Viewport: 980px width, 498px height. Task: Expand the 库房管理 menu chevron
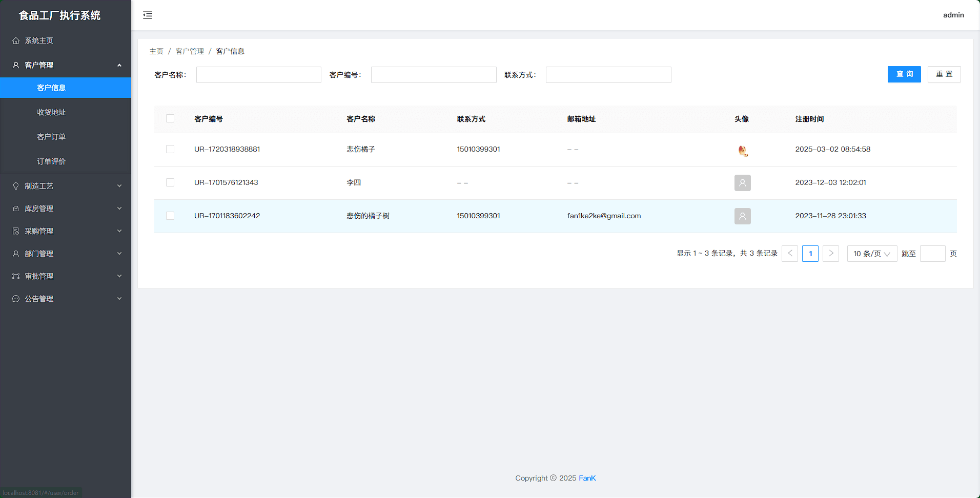pos(119,209)
